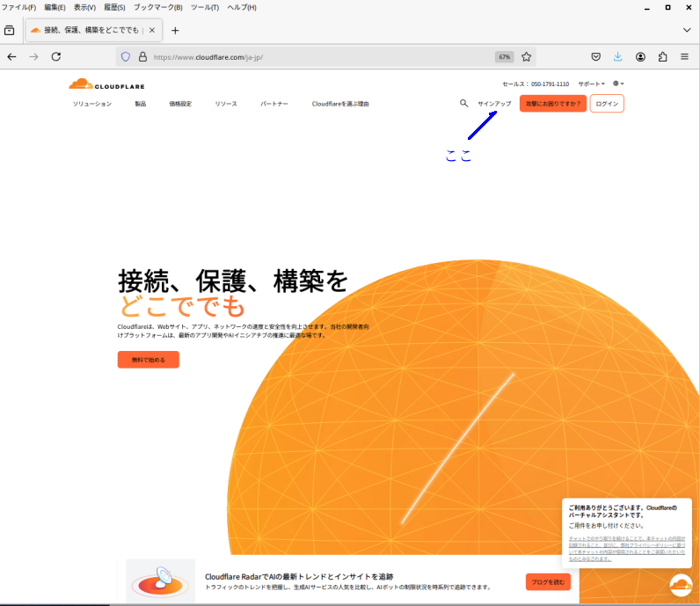The width and height of the screenshot is (700, 606).
Task: Open the ブックマーク(B) menu
Action: [158, 8]
